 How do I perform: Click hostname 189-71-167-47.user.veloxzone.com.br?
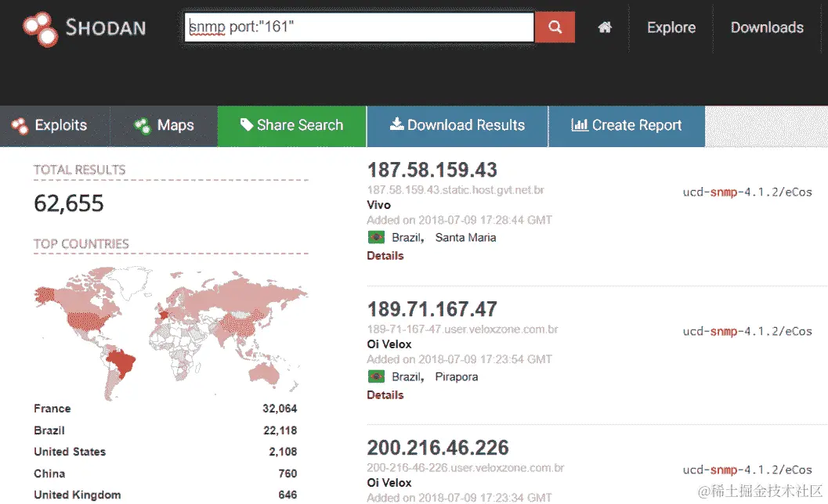coord(463,329)
